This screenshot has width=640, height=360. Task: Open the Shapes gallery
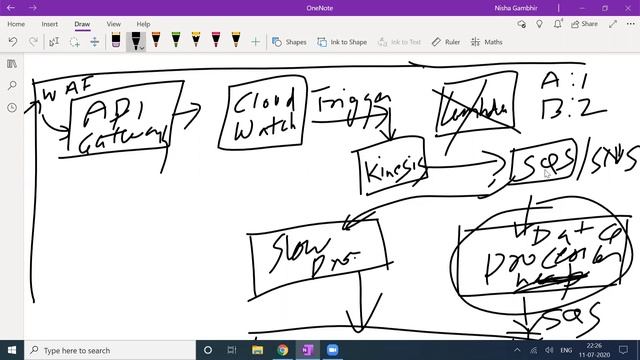tap(289, 42)
